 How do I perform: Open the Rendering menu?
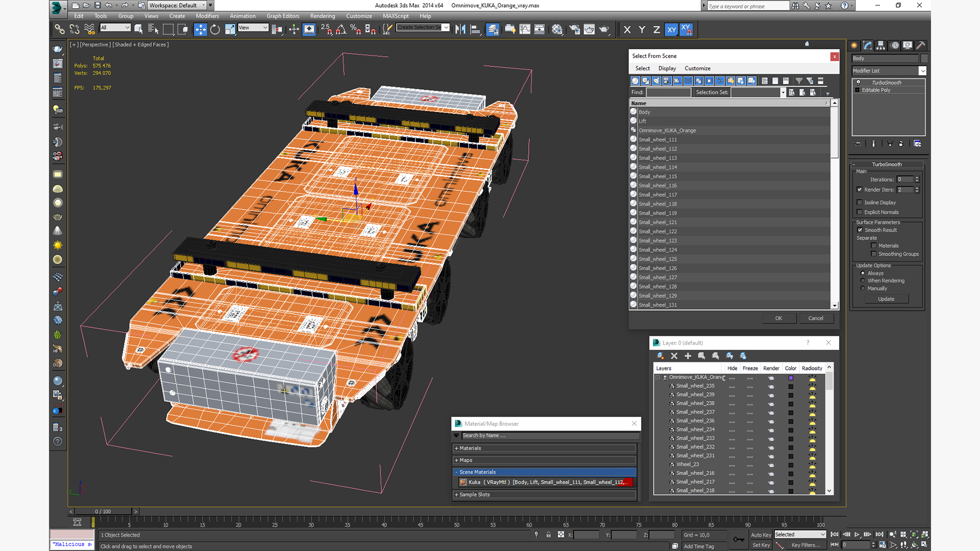323,16
